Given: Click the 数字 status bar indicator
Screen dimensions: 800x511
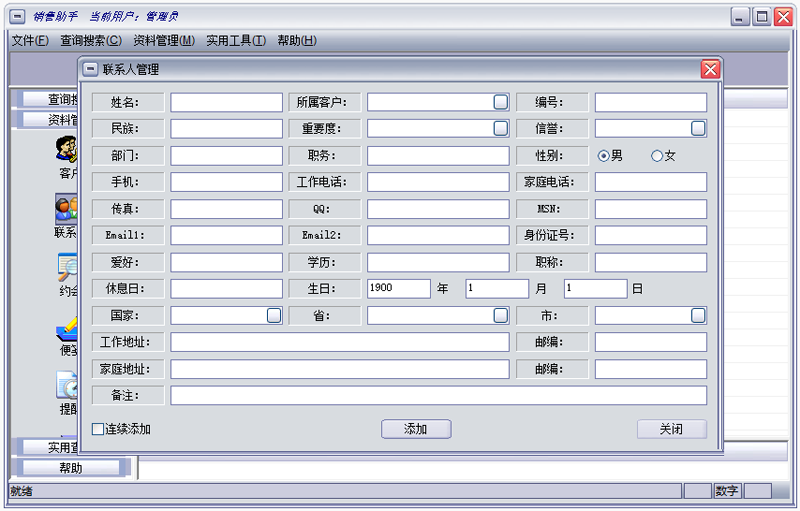Looking at the screenshot, I should point(727,491).
